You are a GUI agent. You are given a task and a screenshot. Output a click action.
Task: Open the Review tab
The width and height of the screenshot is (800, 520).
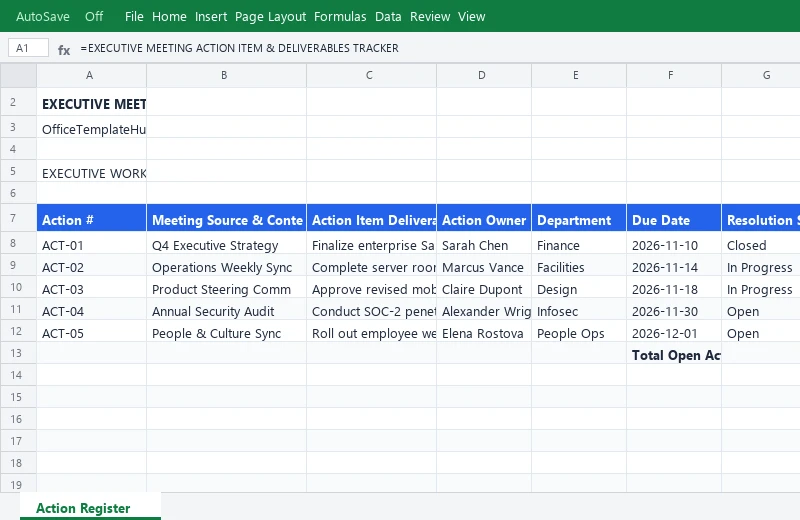pyautogui.click(x=430, y=16)
